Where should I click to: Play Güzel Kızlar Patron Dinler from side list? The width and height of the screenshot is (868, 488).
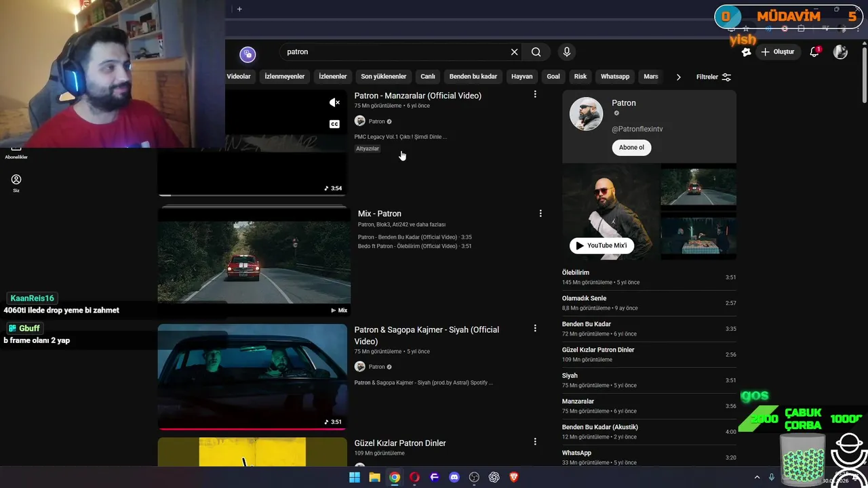tap(649, 354)
